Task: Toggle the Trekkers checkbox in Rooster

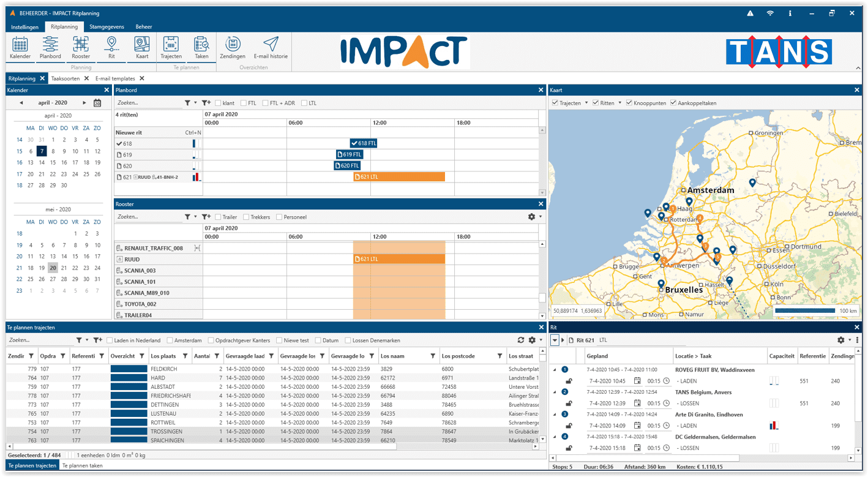Action: [x=246, y=217]
